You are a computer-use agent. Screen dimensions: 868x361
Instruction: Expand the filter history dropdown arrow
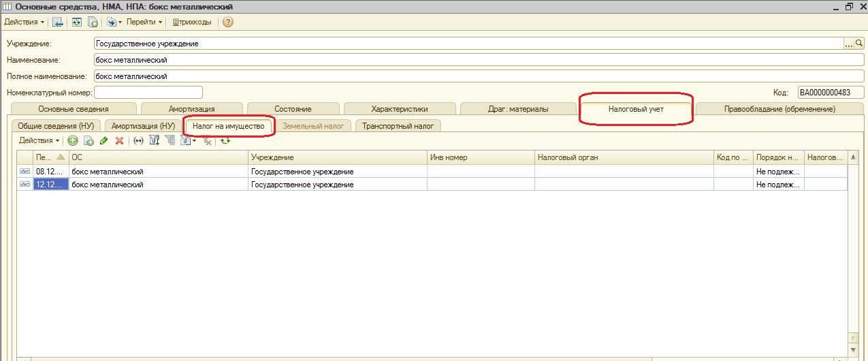click(195, 141)
